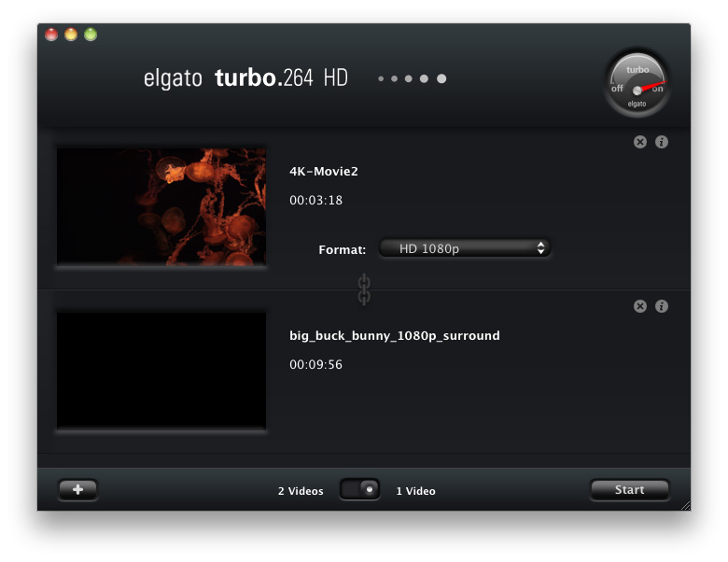
Task: Click the 00:09:56 duration
Action: coord(315,365)
